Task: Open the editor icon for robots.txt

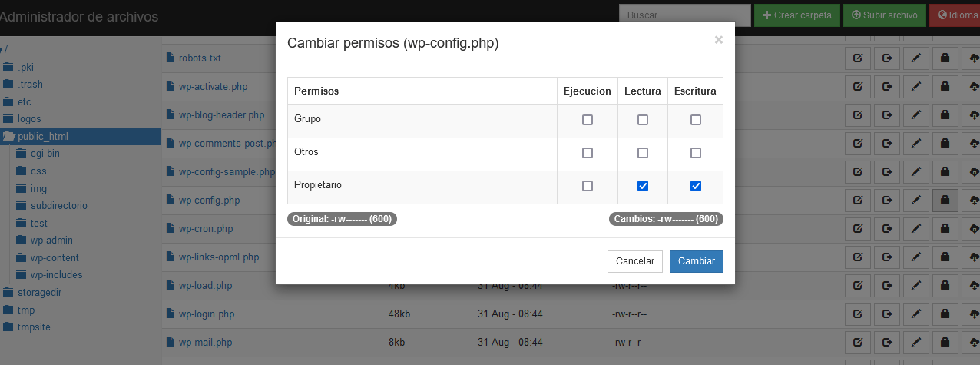Action: tap(858, 58)
